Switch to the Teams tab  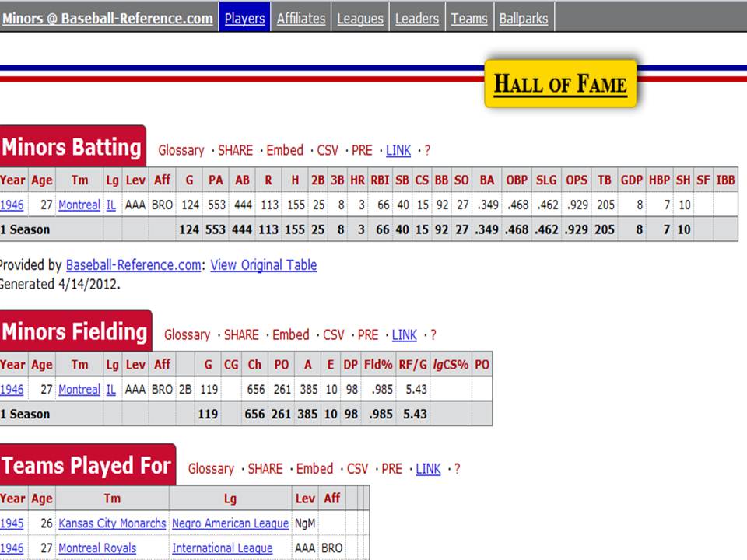(x=469, y=18)
